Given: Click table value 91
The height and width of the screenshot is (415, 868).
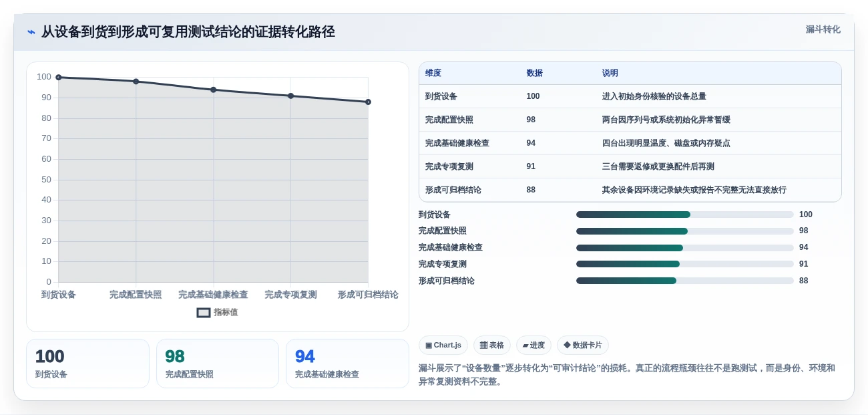Looking at the screenshot, I should click(x=531, y=166).
